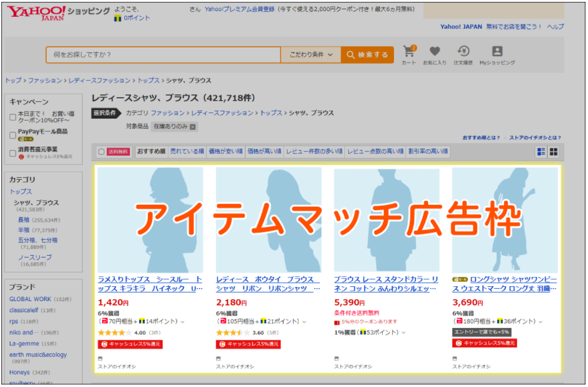Filter by 半袖 sleeve category
The width and height of the screenshot is (588, 387).
[24, 230]
